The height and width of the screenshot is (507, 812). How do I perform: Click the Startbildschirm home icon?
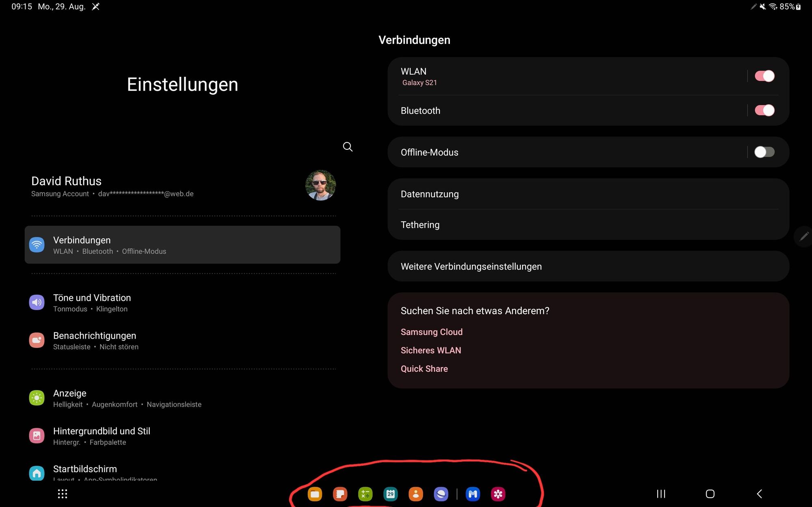[37, 473]
